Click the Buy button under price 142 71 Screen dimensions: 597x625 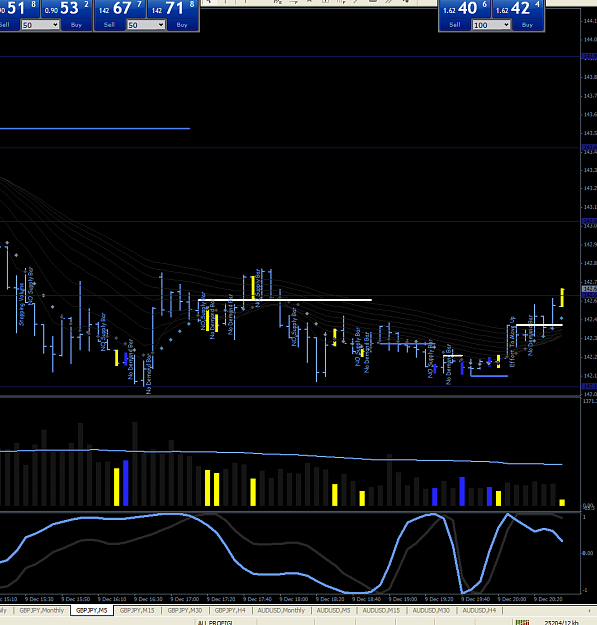[182, 25]
